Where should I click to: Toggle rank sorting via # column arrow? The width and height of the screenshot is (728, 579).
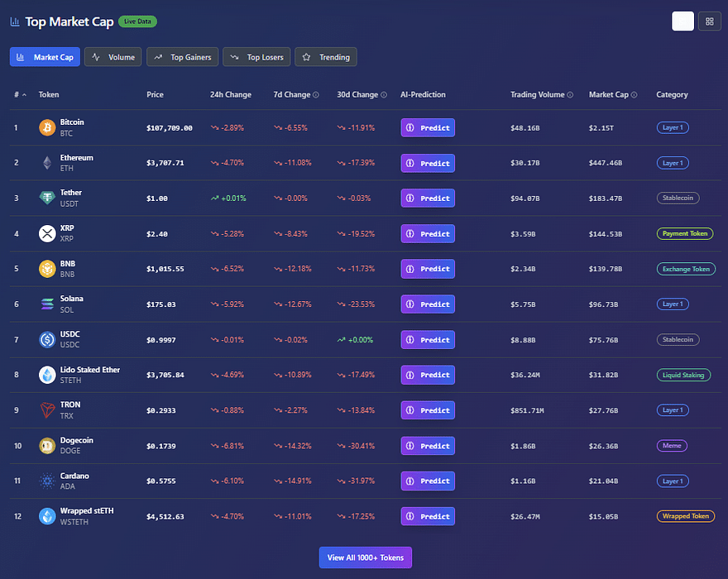24,95
